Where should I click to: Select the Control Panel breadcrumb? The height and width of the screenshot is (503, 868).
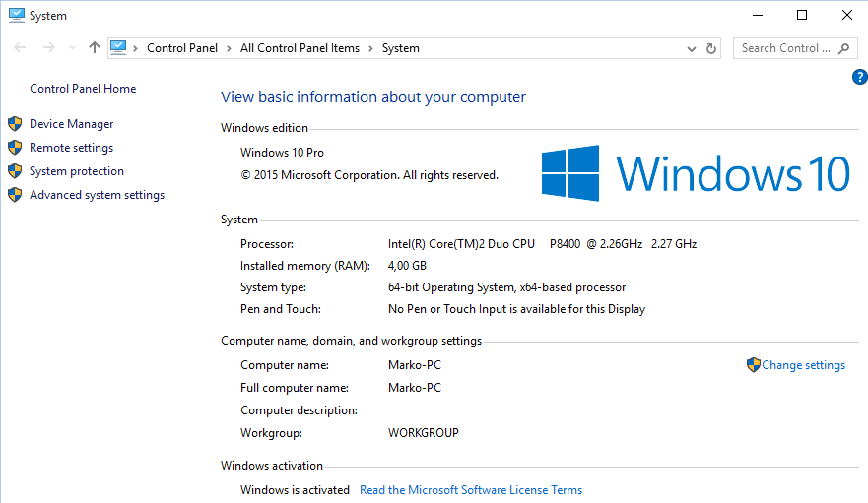click(x=182, y=48)
